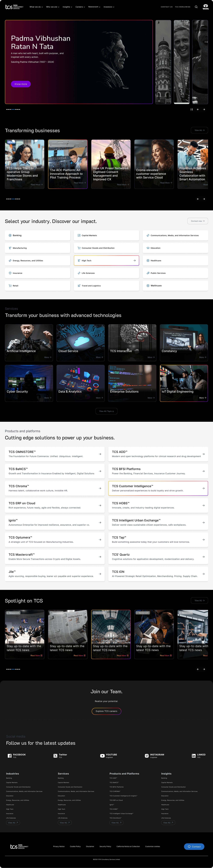The image size is (213, 868).
Task: Select the Travel and Logistics tile
Action: click(x=106, y=286)
